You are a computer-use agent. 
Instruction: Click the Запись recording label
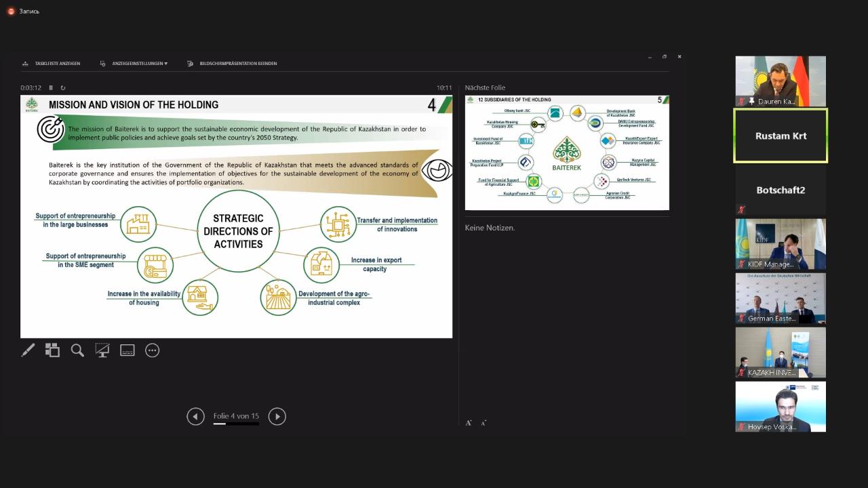tap(29, 12)
